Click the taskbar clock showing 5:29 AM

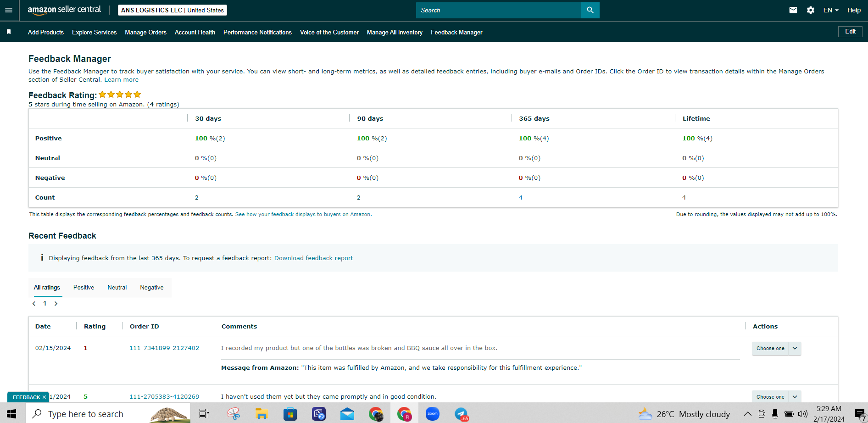[x=829, y=414]
